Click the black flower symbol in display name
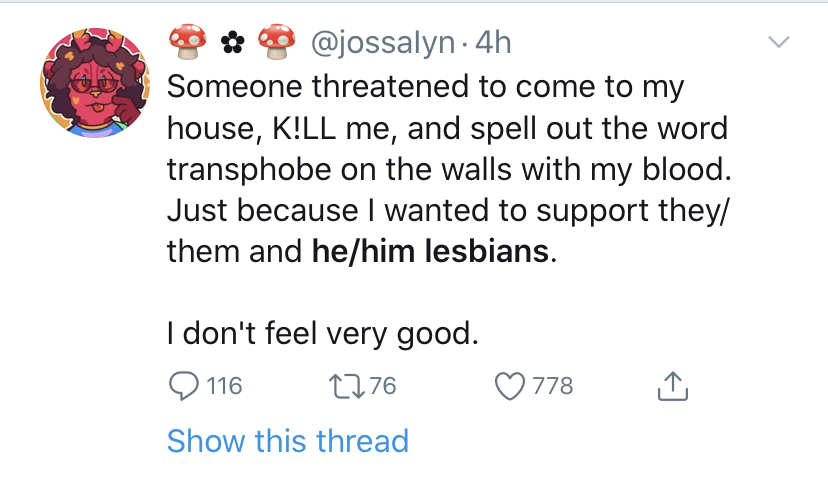This screenshot has height=485, width=828. (232, 43)
